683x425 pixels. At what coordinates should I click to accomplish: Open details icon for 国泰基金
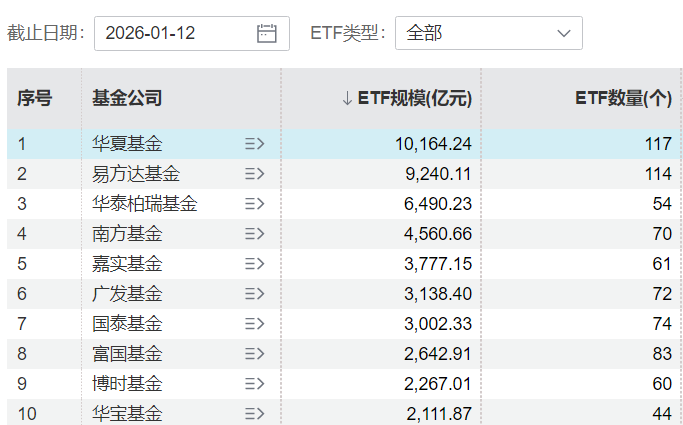tap(254, 324)
